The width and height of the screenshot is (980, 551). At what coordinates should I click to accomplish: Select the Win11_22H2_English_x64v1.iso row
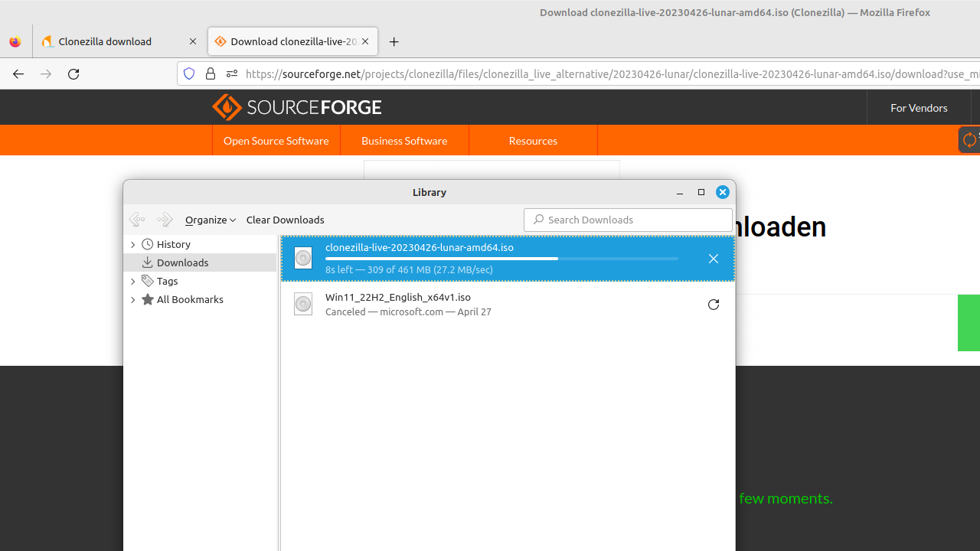(x=508, y=304)
